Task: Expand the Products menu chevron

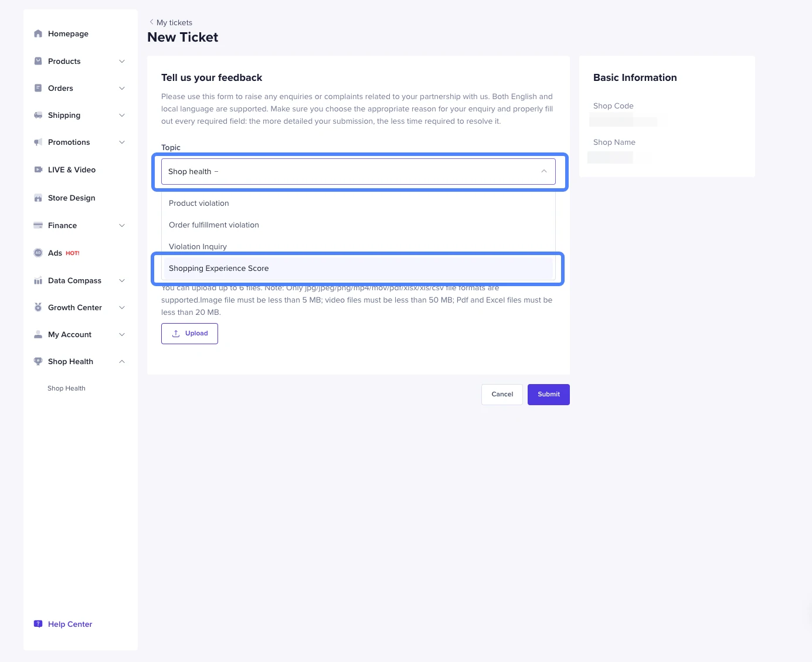Action: tap(122, 62)
